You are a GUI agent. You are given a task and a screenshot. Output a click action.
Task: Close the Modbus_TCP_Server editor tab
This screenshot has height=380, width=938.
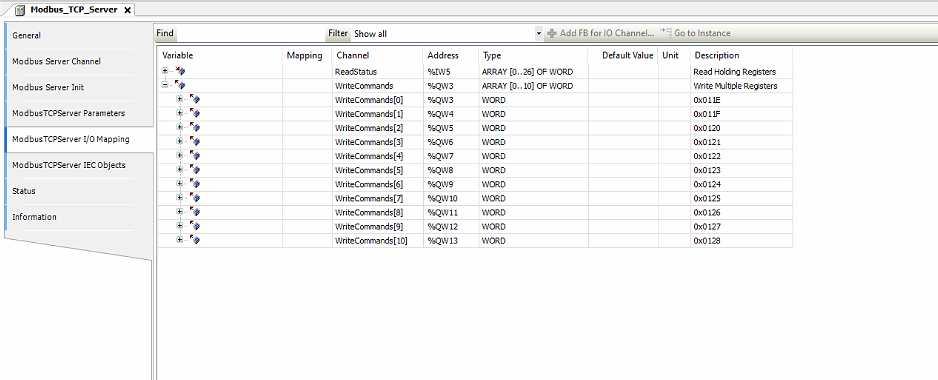[x=127, y=10]
